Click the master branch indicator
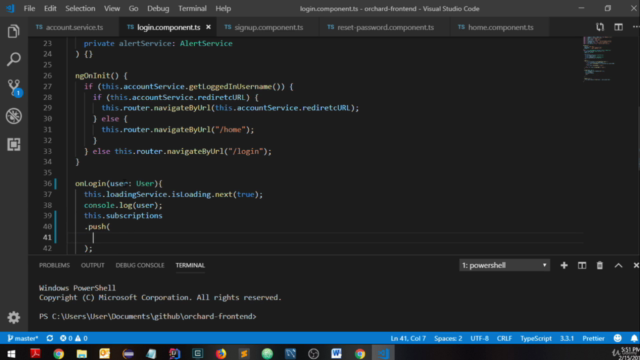 [x=23, y=338]
